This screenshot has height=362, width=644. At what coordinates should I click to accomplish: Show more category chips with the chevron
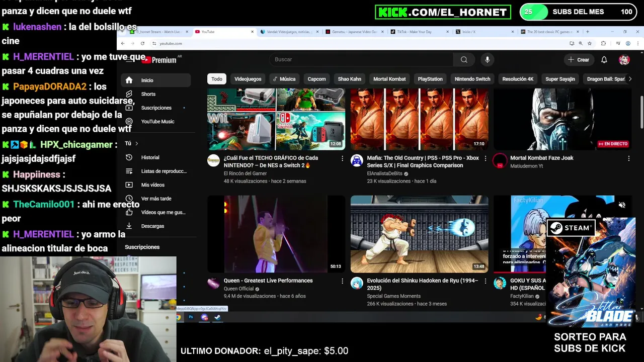[x=630, y=79]
